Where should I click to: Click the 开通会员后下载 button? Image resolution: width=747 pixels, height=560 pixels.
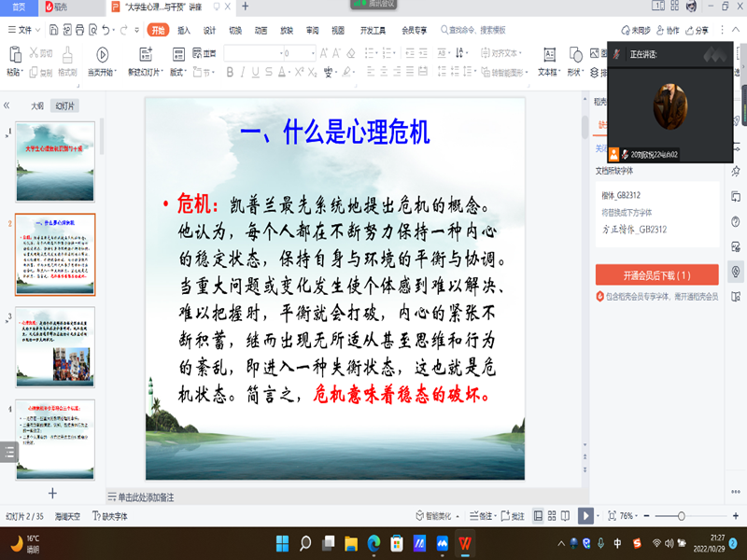click(x=656, y=274)
